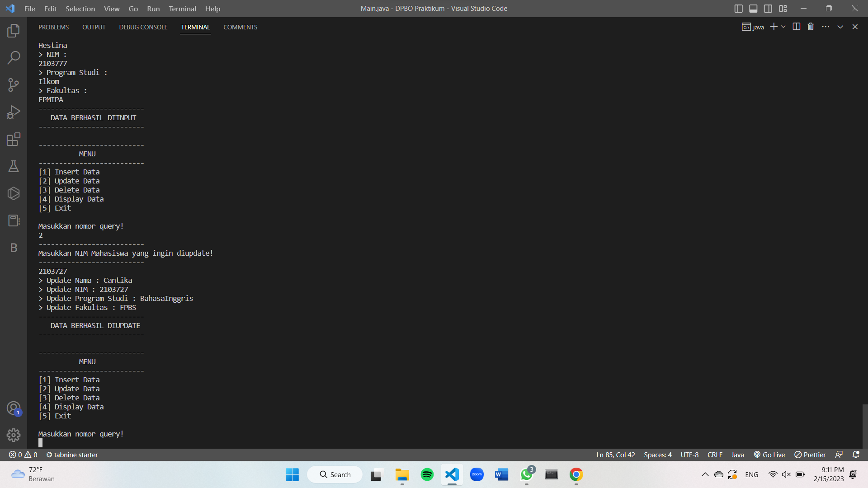The height and width of the screenshot is (488, 868).
Task: Open the Run and Debug view
Action: [x=14, y=112]
